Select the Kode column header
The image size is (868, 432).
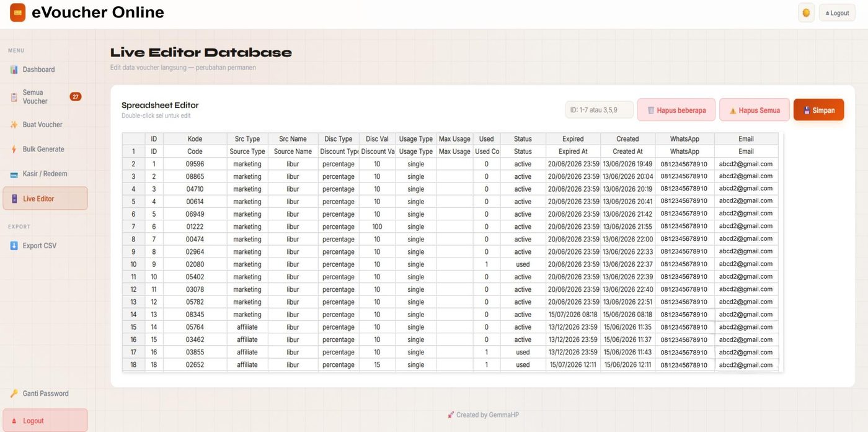[x=195, y=139]
